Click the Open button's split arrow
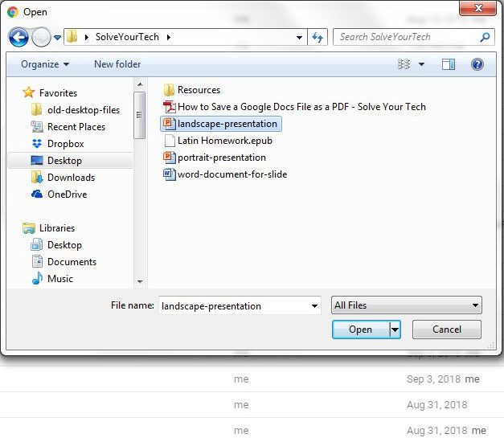The height and width of the screenshot is (438, 504). coord(395,330)
